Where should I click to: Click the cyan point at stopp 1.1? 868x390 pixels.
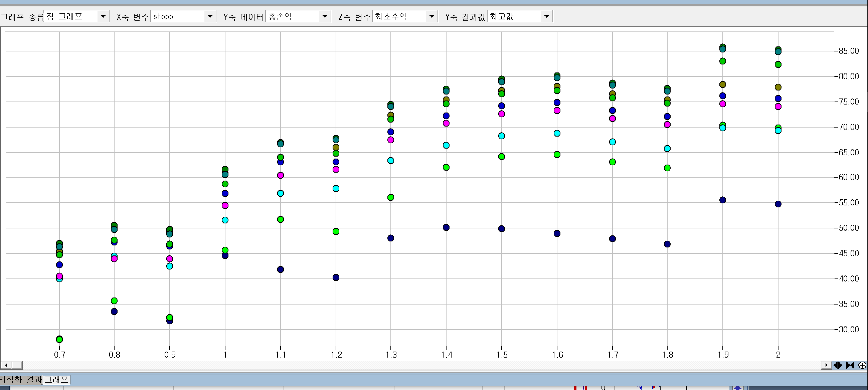(x=280, y=193)
